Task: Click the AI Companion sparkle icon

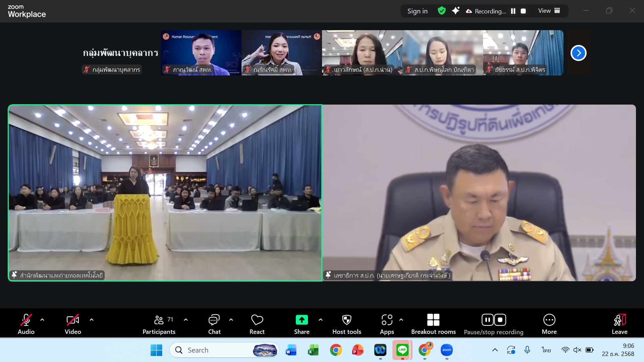Action: coord(455,11)
